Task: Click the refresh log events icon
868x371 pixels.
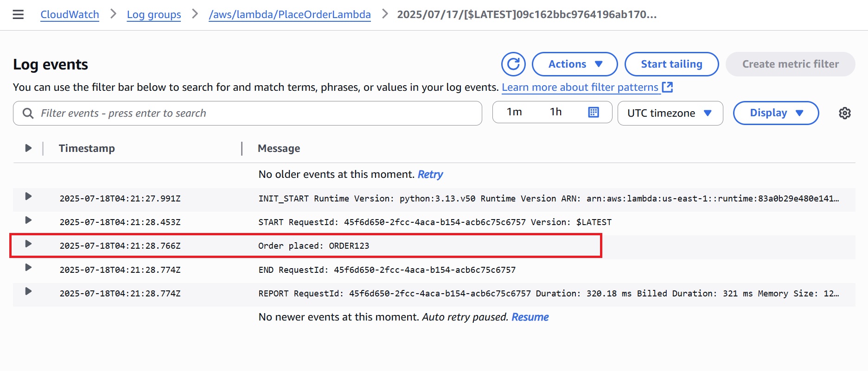Action: point(513,64)
